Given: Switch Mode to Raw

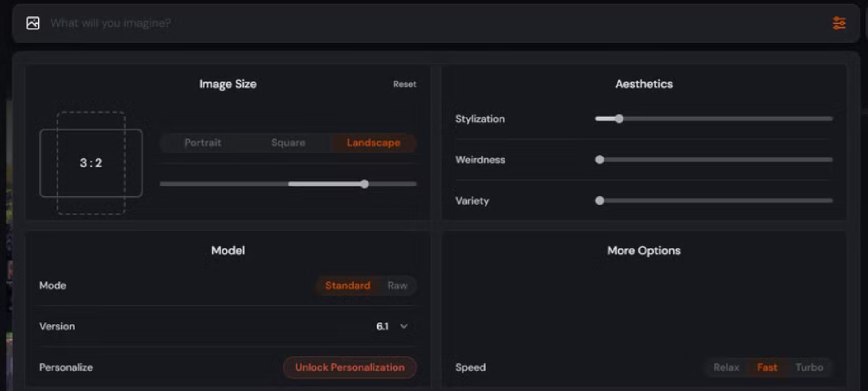Looking at the screenshot, I should pyautogui.click(x=397, y=286).
